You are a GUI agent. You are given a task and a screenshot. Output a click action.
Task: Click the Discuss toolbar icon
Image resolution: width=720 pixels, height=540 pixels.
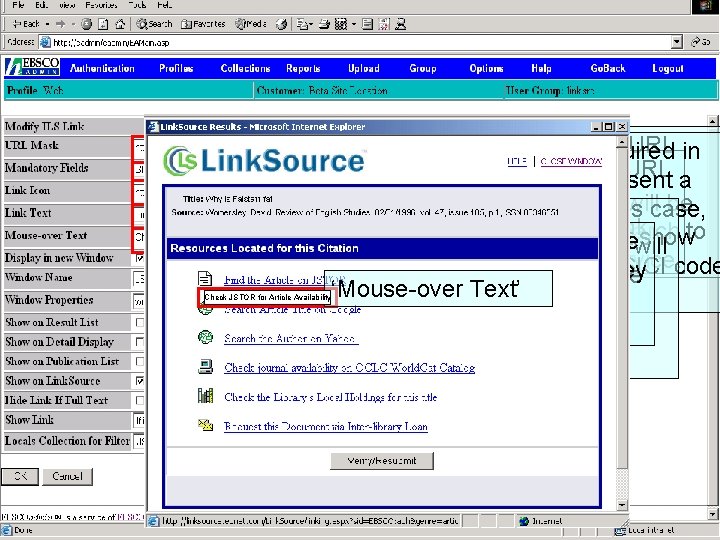(367, 24)
